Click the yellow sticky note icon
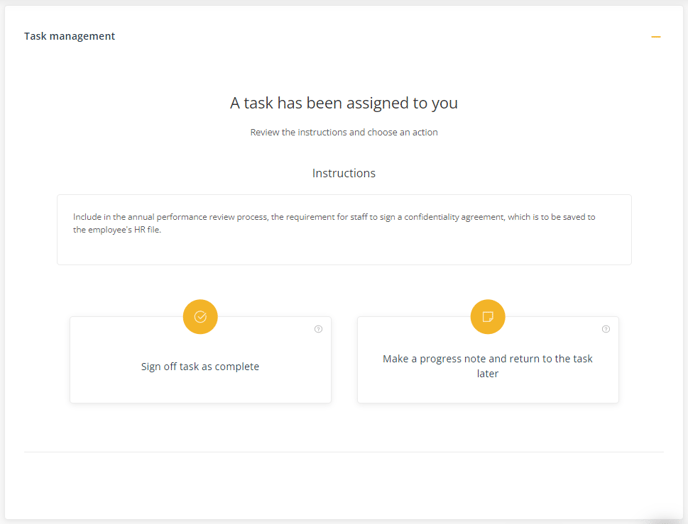Image resolution: width=688 pixels, height=524 pixels. tap(487, 316)
